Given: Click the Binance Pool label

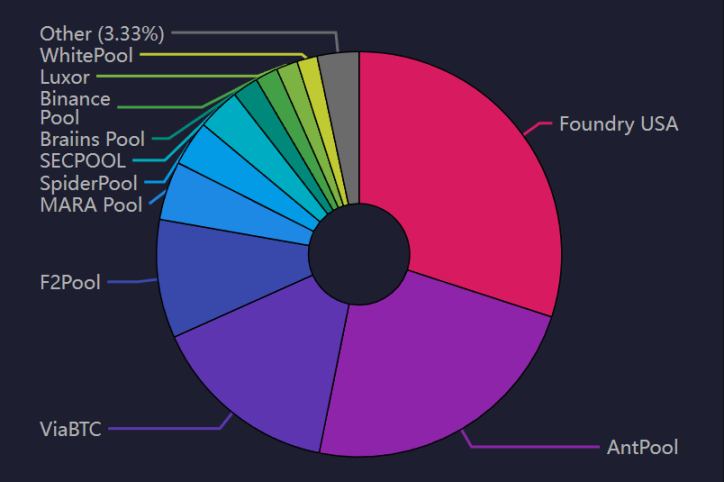Looking at the screenshot, I should (x=75, y=108).
